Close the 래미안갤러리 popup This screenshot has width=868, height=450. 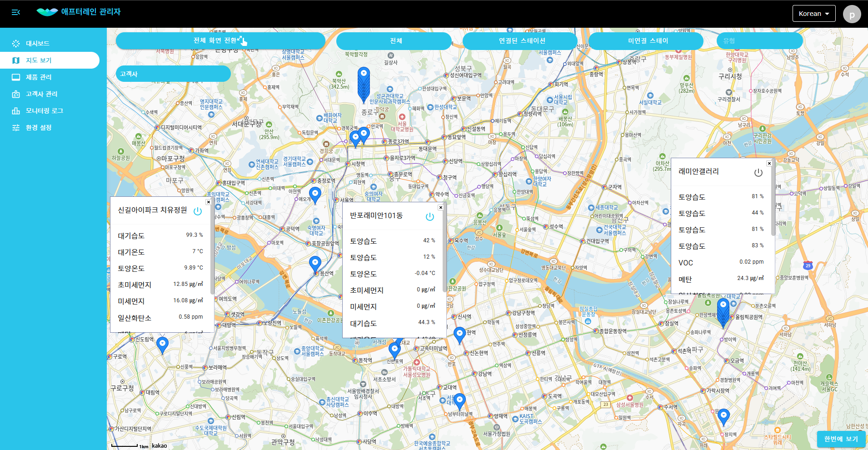click(769, 164)
